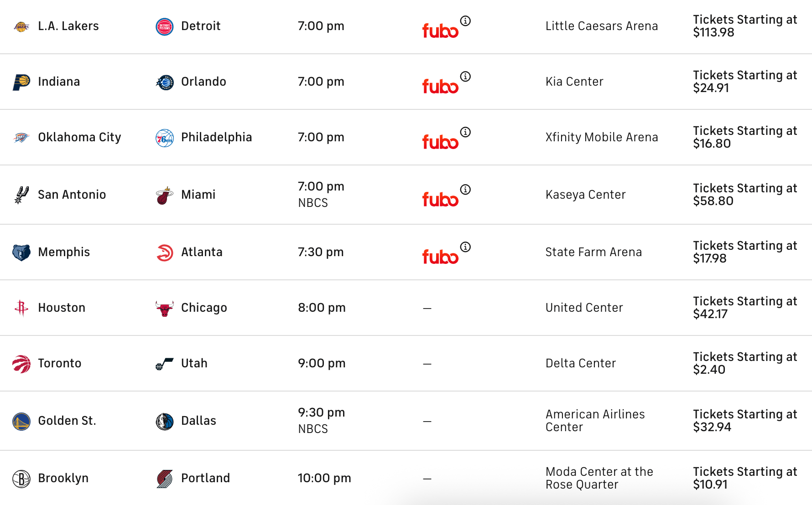
Task: Open the Houston team page link
Action: click(x=62, y=308)
